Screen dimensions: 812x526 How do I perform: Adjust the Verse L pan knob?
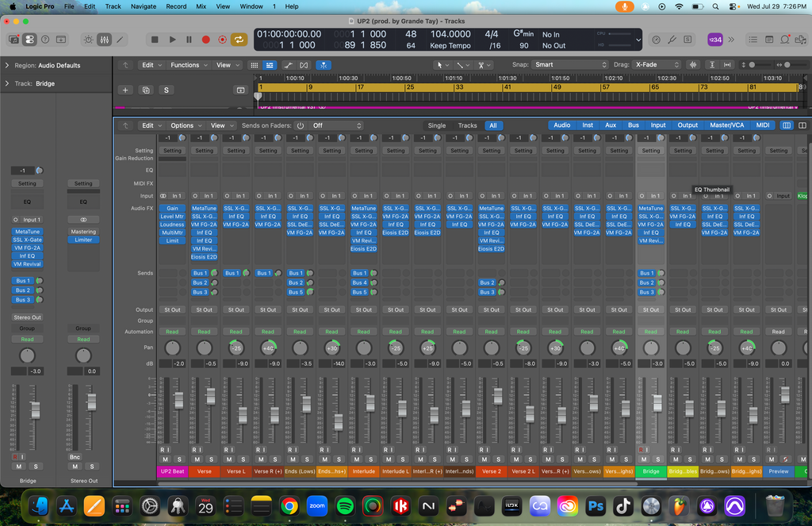[x=236, y=347]
